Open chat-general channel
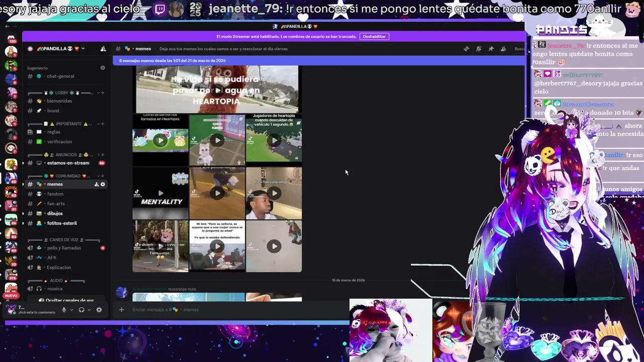The width and height of the screenshot is (644, 362). [66, 76]
